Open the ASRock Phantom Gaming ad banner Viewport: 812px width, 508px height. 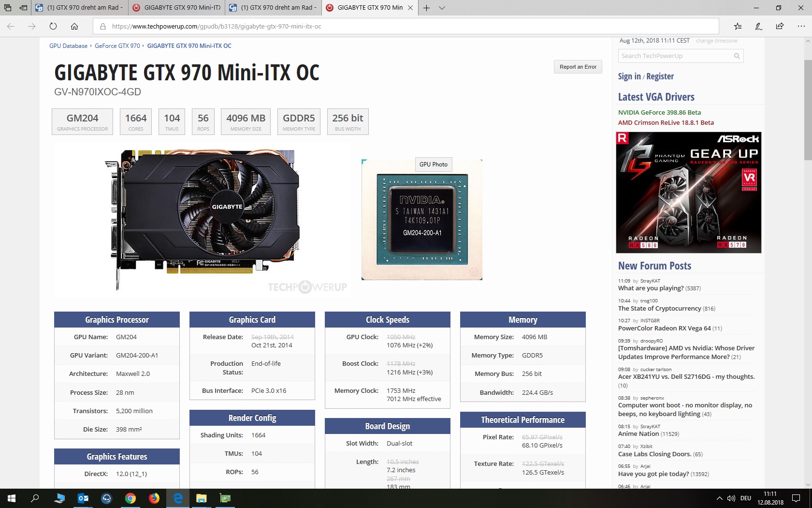pos(688,193)
